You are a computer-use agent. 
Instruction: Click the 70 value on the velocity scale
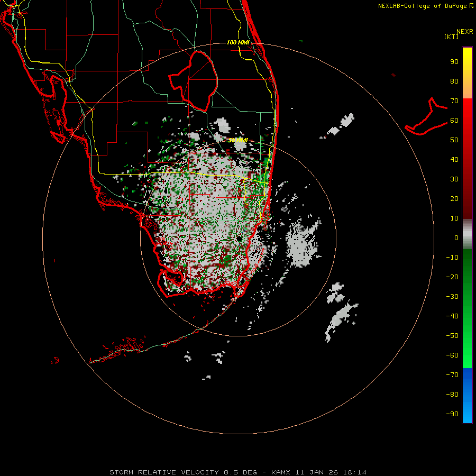pos(454,101)
